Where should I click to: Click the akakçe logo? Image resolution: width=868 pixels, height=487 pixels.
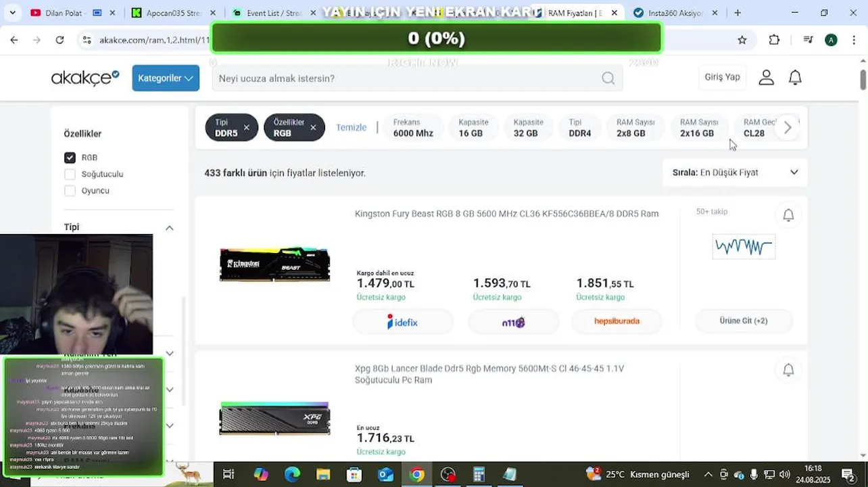click(x=85, y=78)
